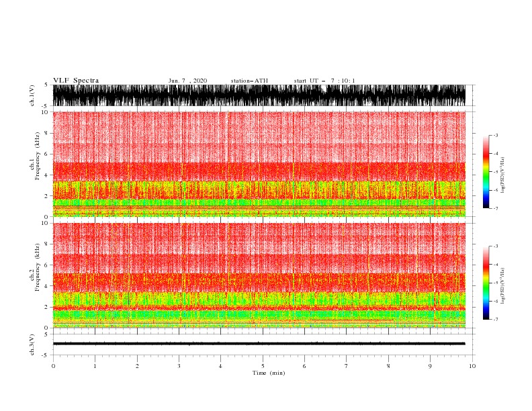Click the "-7" label on ch.2 color bar

[496, 320]
